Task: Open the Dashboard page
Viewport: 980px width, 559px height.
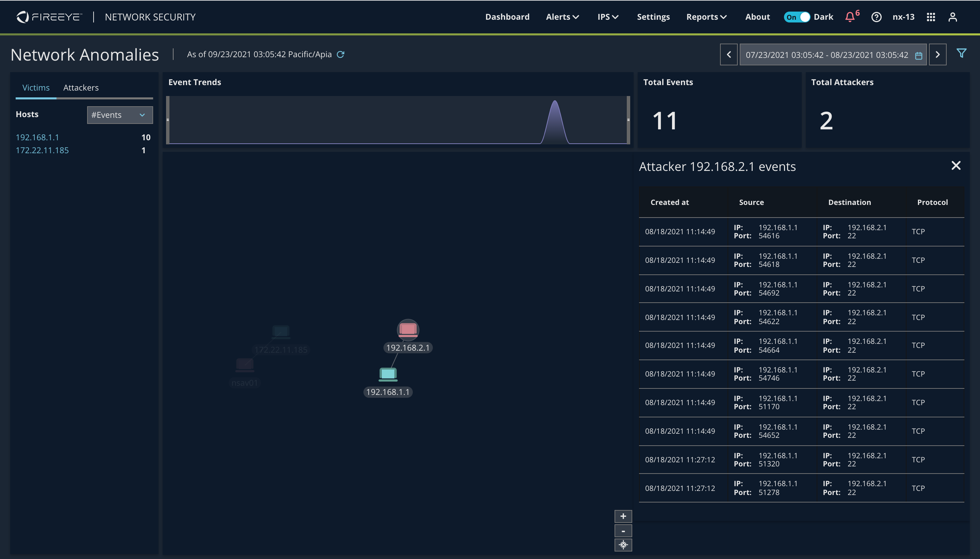Action: pos(507,17)
